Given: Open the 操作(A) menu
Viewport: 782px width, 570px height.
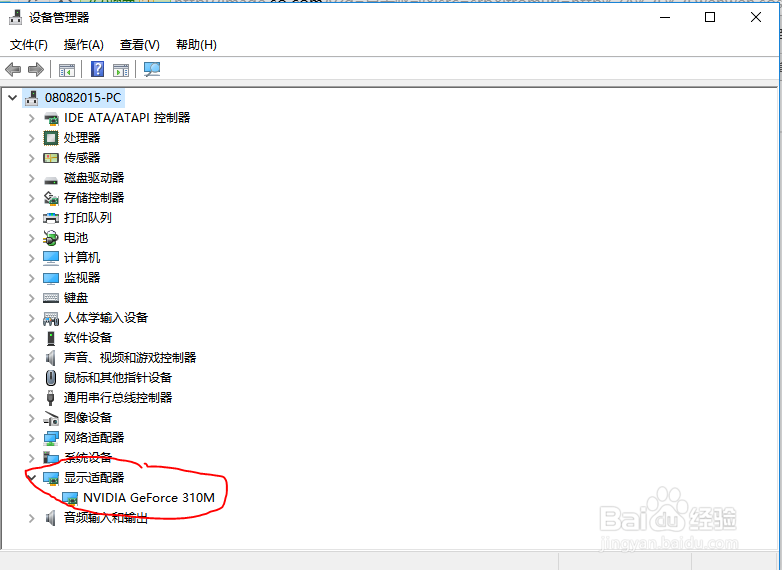Looking at the screenshot, I should click(x=83, y=45).
